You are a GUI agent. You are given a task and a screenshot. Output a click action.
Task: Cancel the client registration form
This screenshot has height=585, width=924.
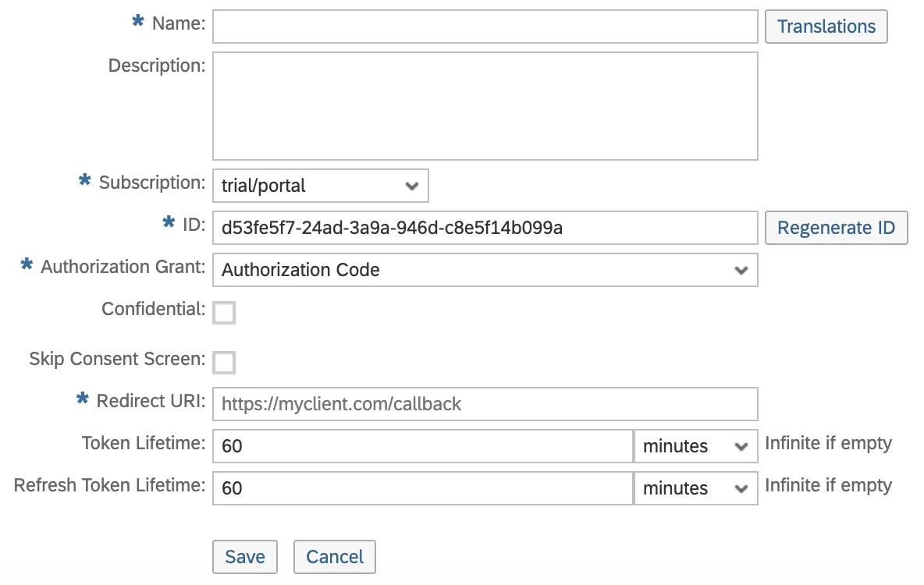click(x=335, y=557)
